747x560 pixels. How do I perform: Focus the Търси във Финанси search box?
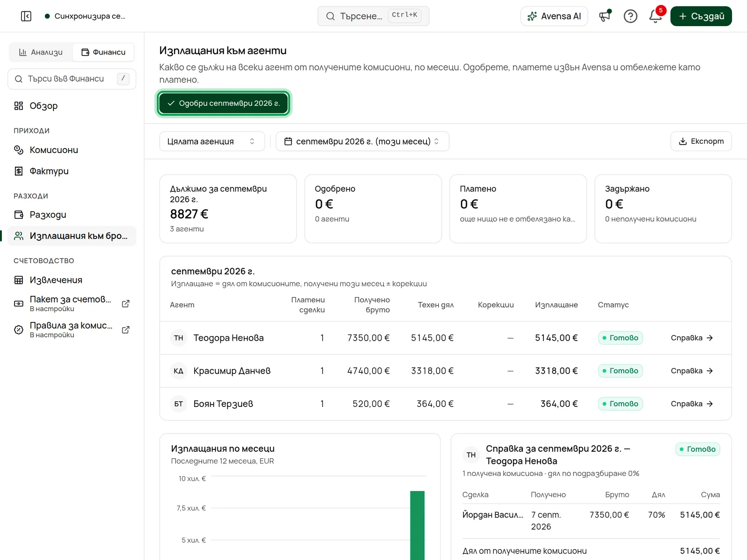(72, 79)
